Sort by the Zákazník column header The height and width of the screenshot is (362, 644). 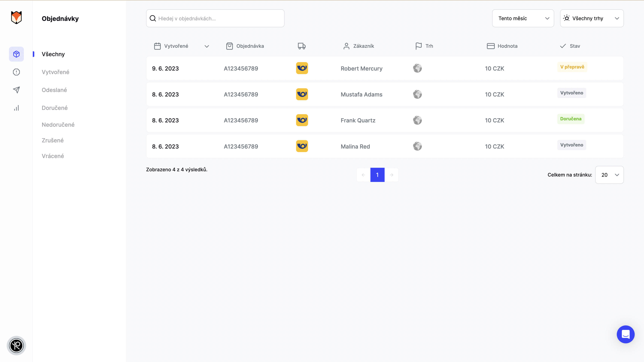click(364, 46)
